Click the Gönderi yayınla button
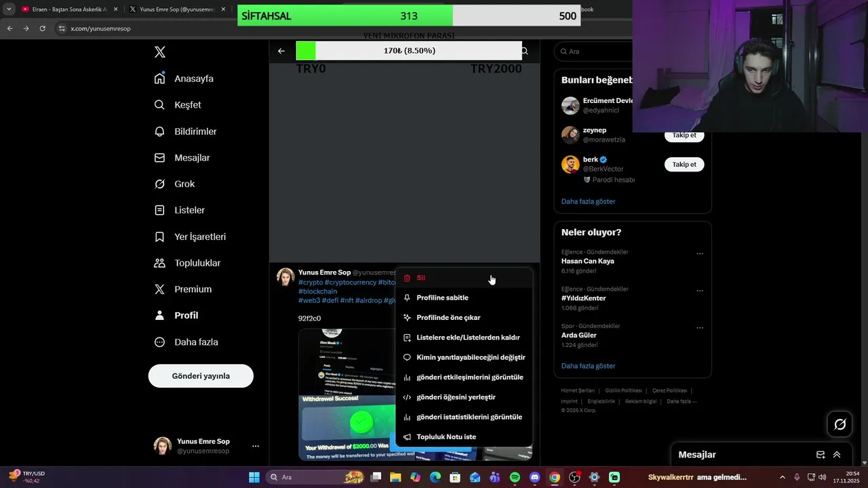 [x=201, y=376]
